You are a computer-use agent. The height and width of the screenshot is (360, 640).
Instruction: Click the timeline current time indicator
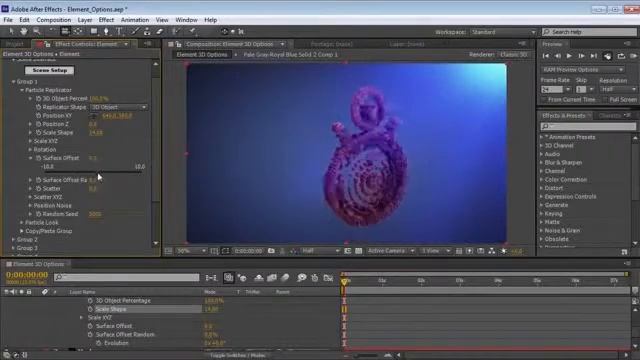[x=344, y=282]
